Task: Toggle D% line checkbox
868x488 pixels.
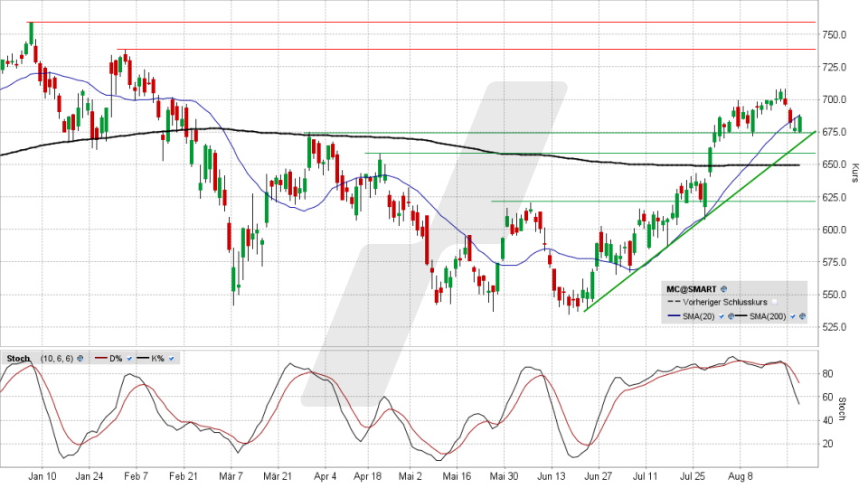Action: click(x=129, y=359)
